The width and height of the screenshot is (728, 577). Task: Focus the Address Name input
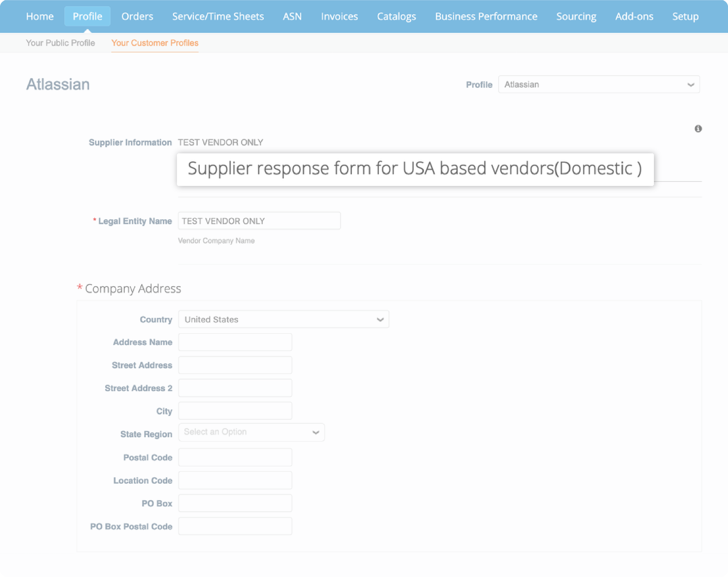(x=235, y=342)
